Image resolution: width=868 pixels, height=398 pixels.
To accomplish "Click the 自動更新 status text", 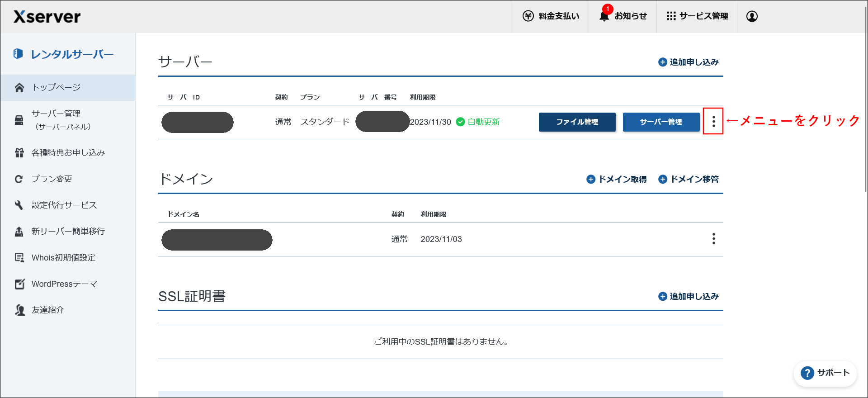I will click(x=484, y=122).
